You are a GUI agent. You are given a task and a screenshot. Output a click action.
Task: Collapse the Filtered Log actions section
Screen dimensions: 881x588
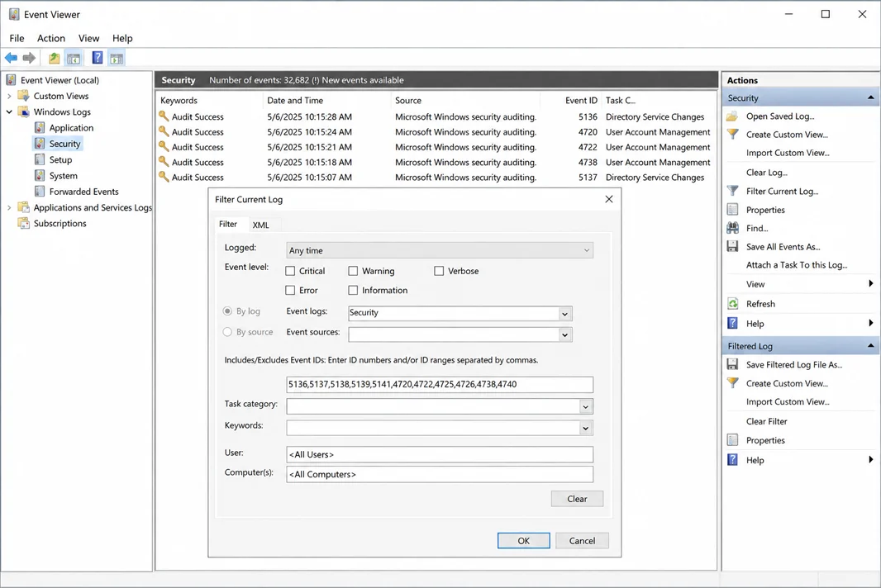point(870,345)
